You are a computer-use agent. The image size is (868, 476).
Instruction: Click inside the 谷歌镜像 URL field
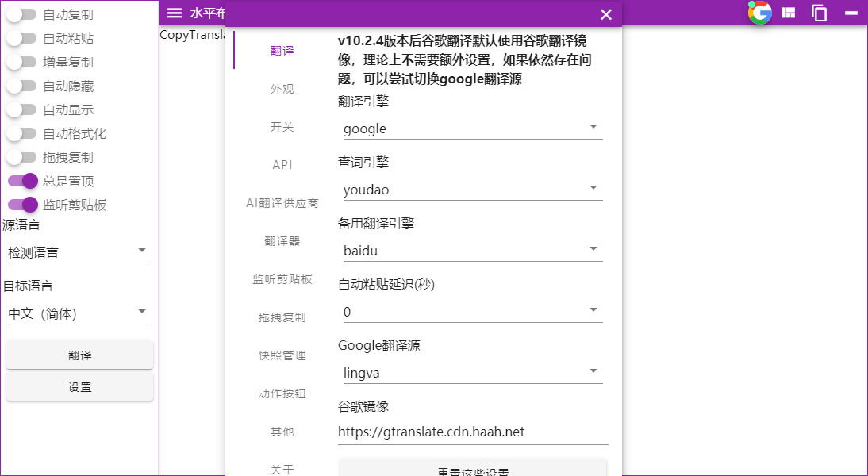473,432
